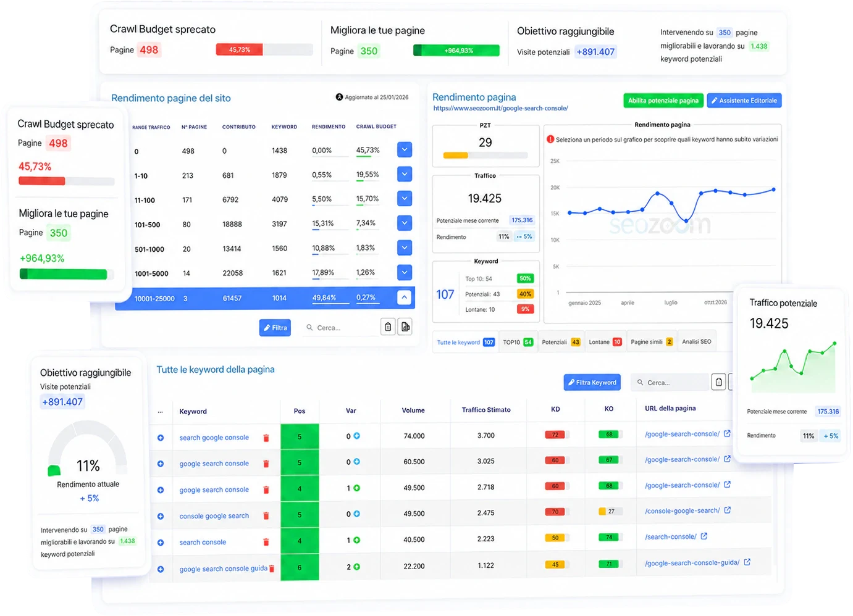Click clipboard icon next to the Filtra search box

tap(388, 327)
